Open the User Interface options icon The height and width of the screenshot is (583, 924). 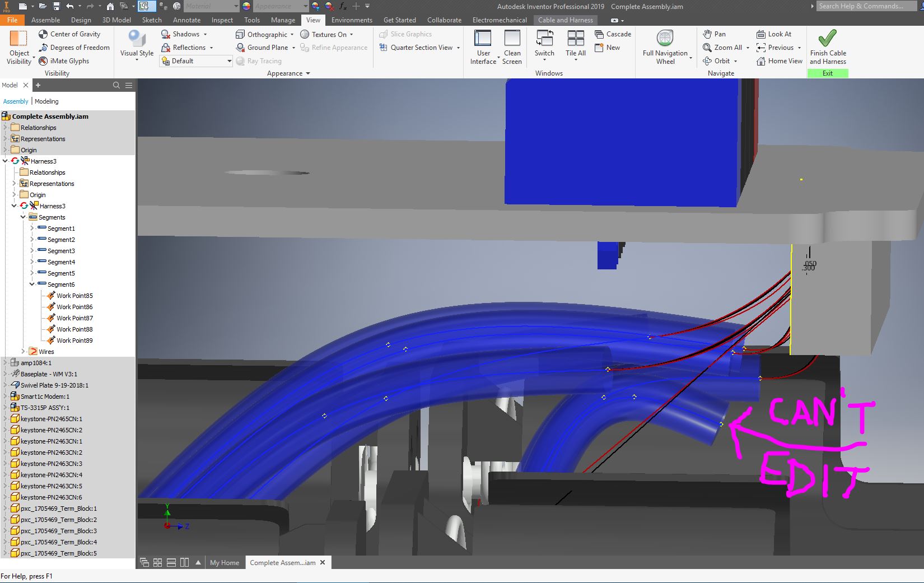483,38
